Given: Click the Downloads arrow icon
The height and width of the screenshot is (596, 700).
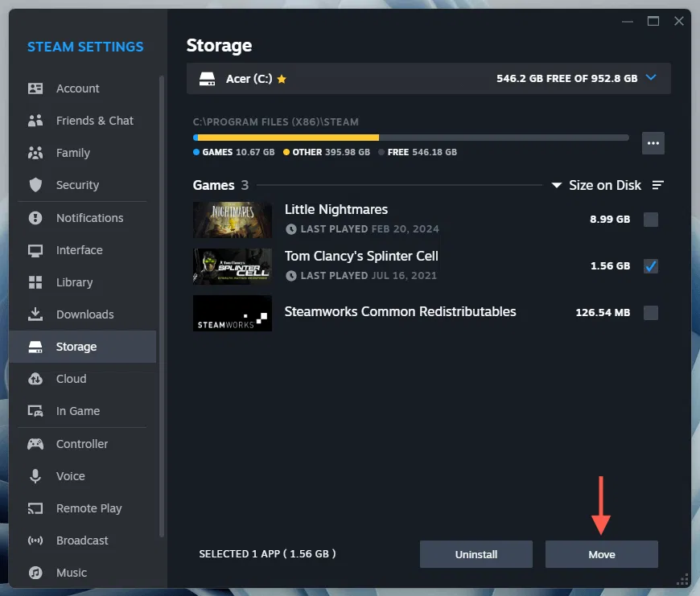Looking at the screenshot, I should (x=35, y=314).
